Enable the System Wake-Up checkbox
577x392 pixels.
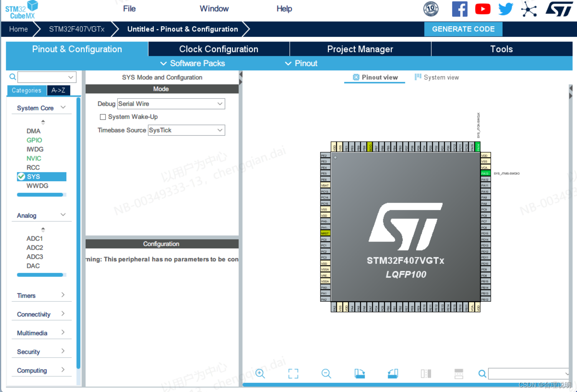click(103, 117)
